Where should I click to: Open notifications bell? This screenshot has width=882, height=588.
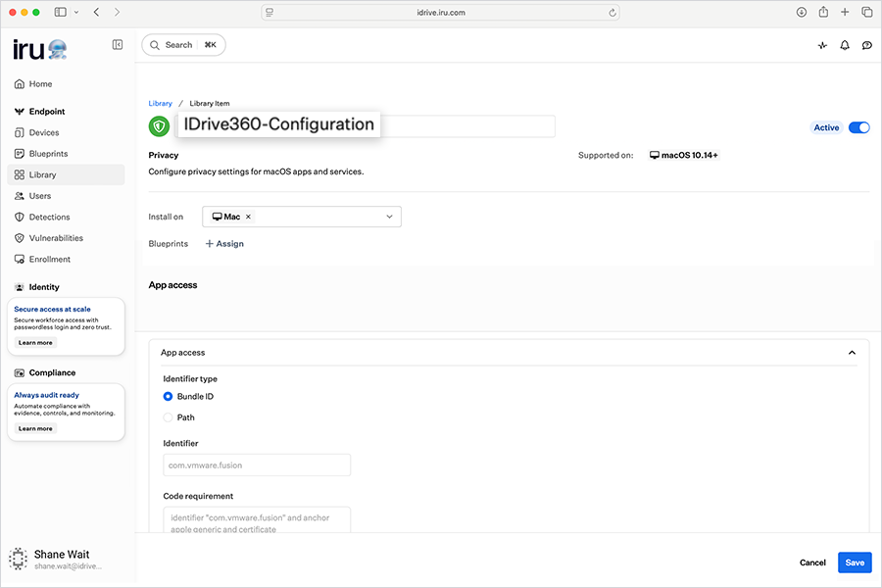point(845,45)
